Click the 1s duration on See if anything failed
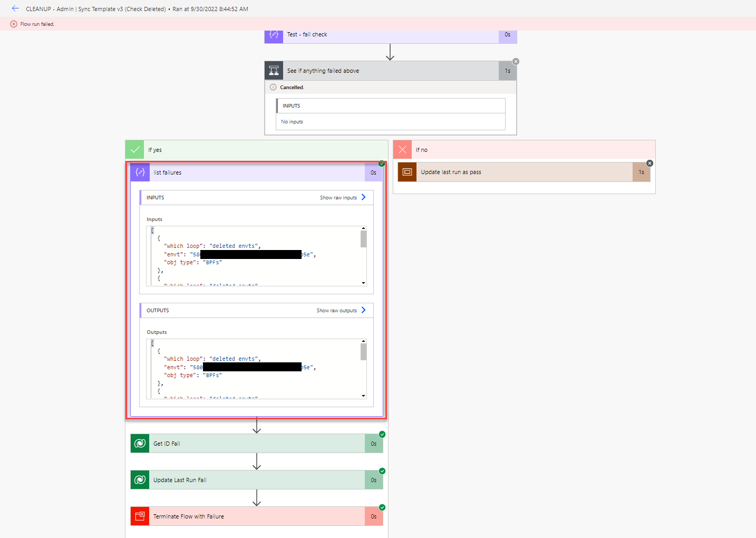Screen dimensions: 756x538 click(x=507, y=71)
